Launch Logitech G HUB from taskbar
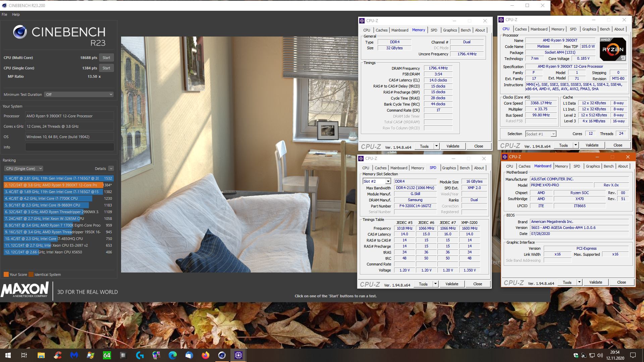This screenshot has width=644, height=362. click(140, 355)
